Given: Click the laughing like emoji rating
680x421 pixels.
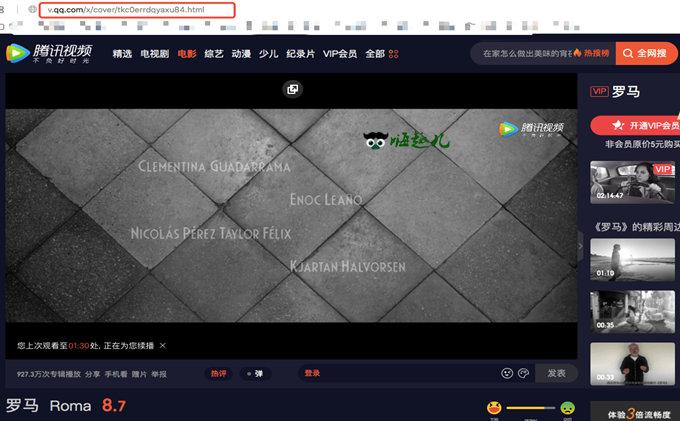Looking at the screenshot, I should pyautogui.click(x=494, y=408).
